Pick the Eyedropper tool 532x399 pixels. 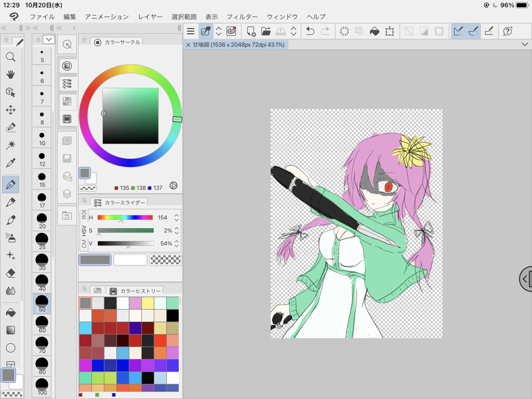11,162
